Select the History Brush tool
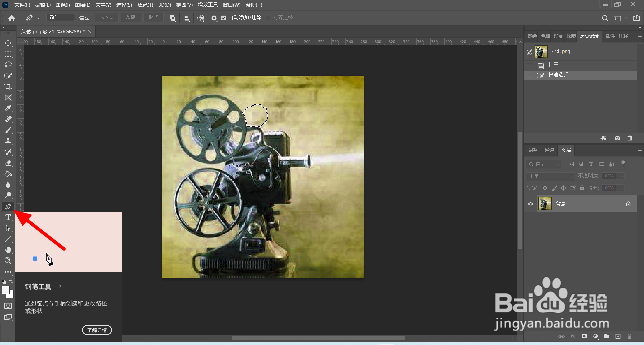The height and width of the screenshot is (345, 644). coord(8,152)
